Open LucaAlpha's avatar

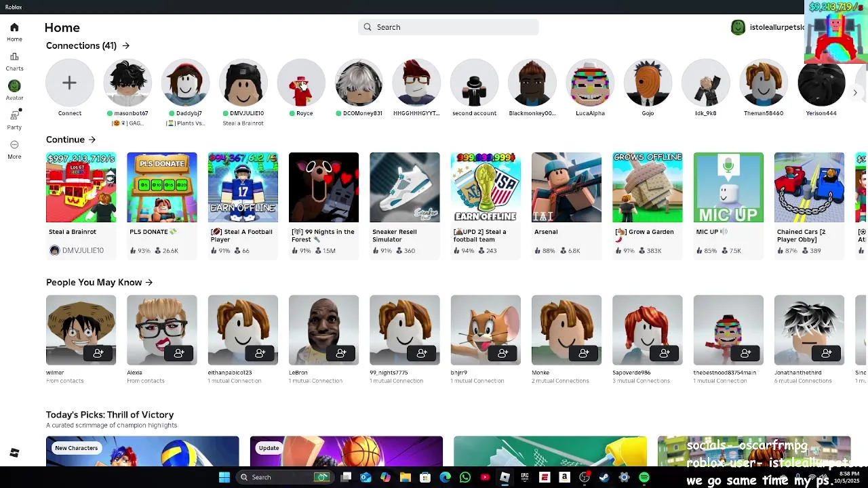(590, 83)
